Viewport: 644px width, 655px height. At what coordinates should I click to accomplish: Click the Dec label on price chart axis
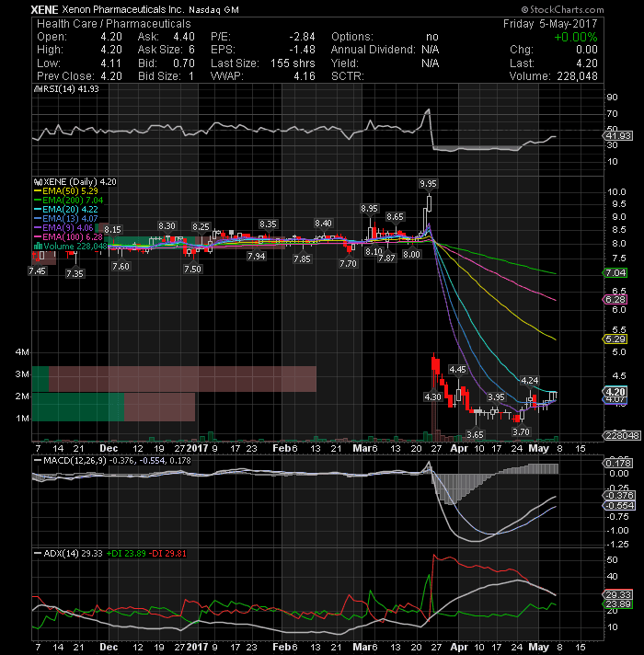pyautogui.click(x=109, y=448)
